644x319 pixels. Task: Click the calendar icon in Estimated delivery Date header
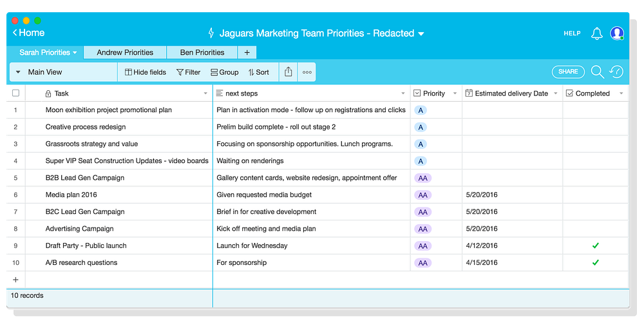[x=469, y=93]
